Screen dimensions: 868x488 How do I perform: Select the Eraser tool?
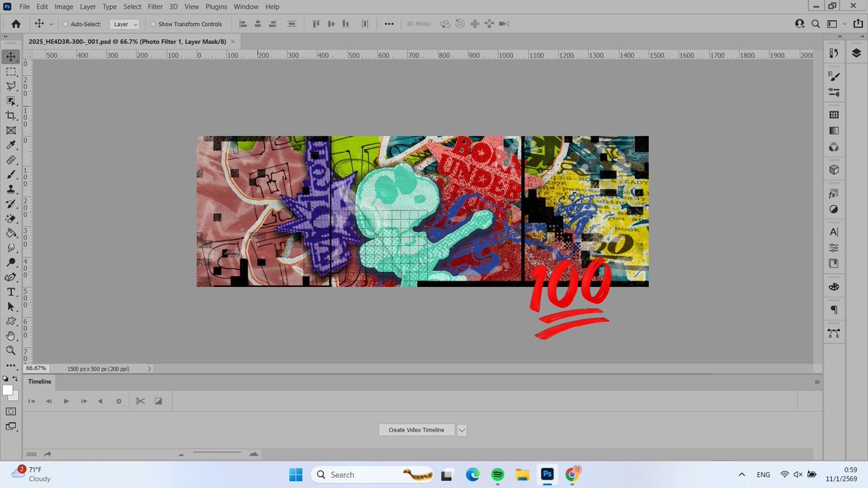click(11, 218)
